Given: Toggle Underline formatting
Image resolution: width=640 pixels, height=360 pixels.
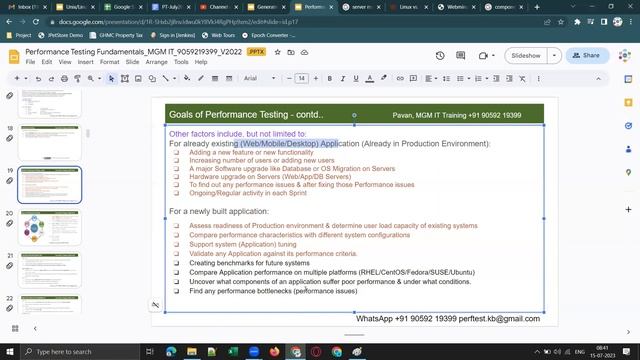Looking at the screenshot, I should point(356,78).
